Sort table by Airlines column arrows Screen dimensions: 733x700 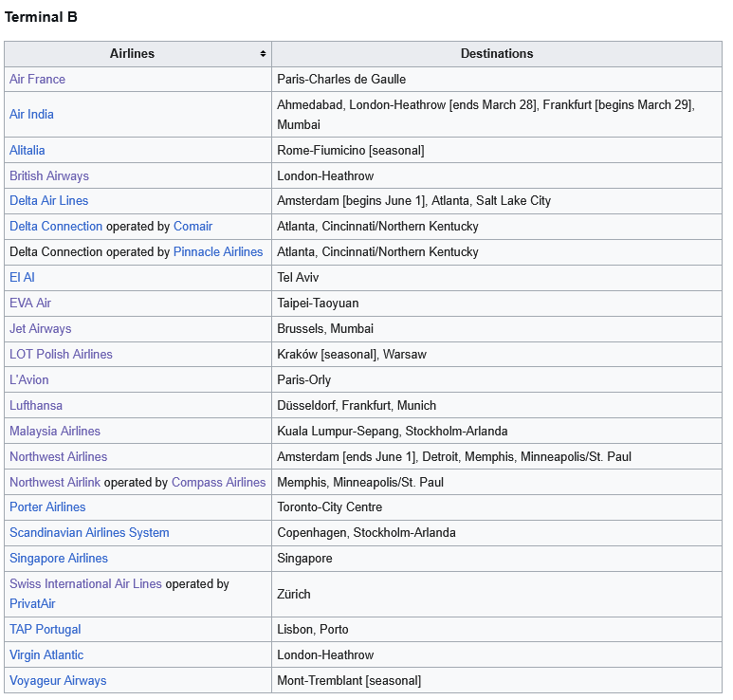[x=263, y=54]
